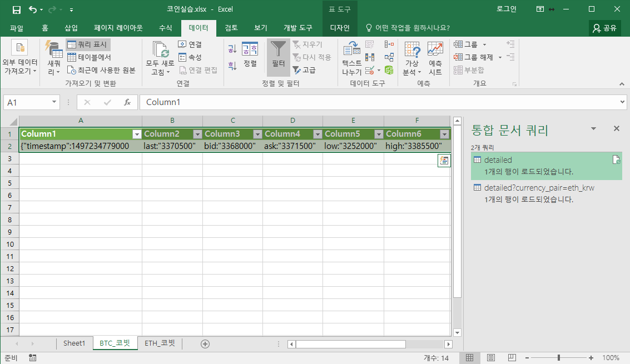Click the Share (공유) button
This screenshot has height=364, width=630.
click(x=604, y=28)
